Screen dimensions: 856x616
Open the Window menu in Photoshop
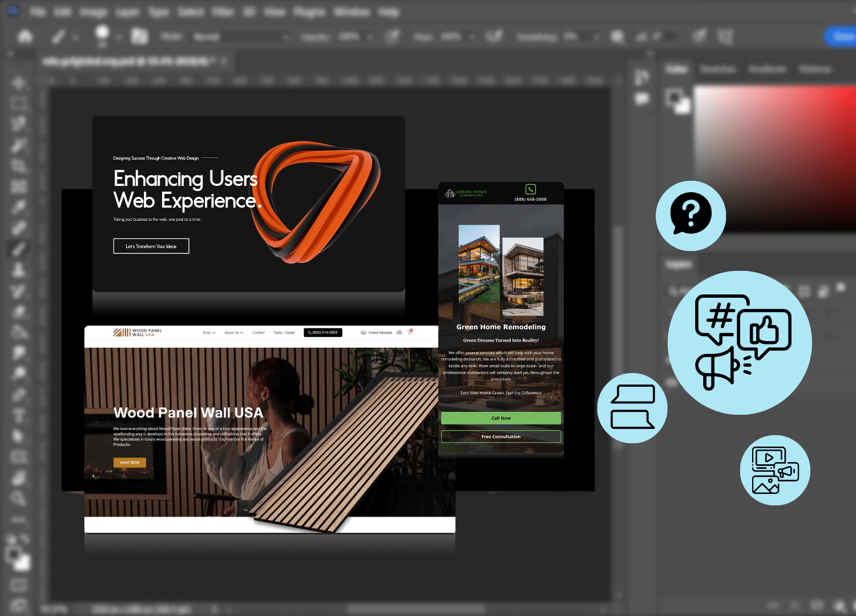(352, 12)
